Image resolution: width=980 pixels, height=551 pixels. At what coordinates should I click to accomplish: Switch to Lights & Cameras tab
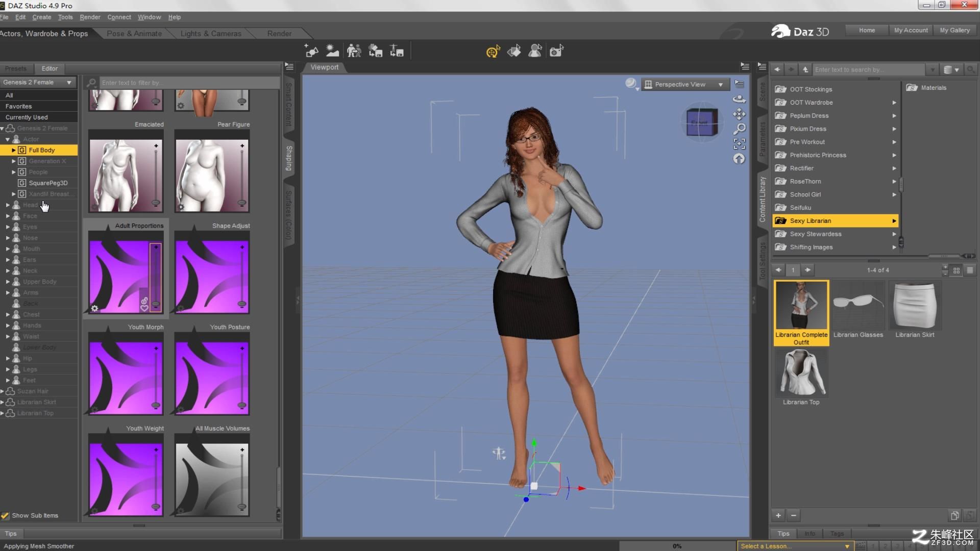[211, 34]
